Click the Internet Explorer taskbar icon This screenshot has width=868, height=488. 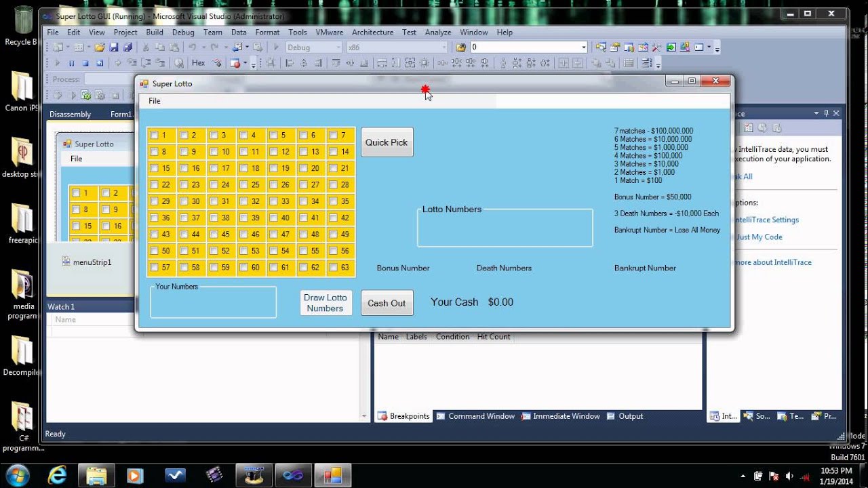(57, 474)
